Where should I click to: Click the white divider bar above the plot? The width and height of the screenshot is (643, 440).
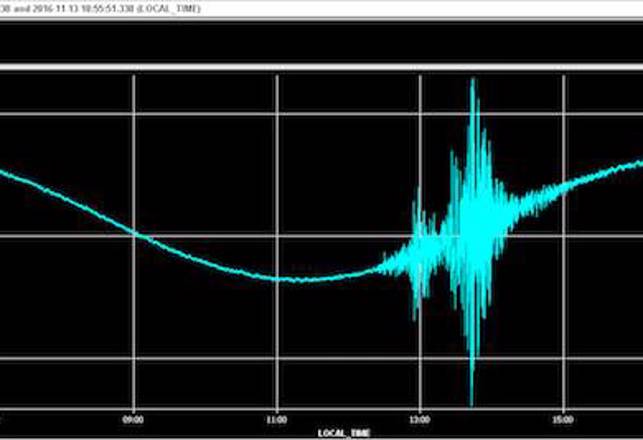[320, 68]
